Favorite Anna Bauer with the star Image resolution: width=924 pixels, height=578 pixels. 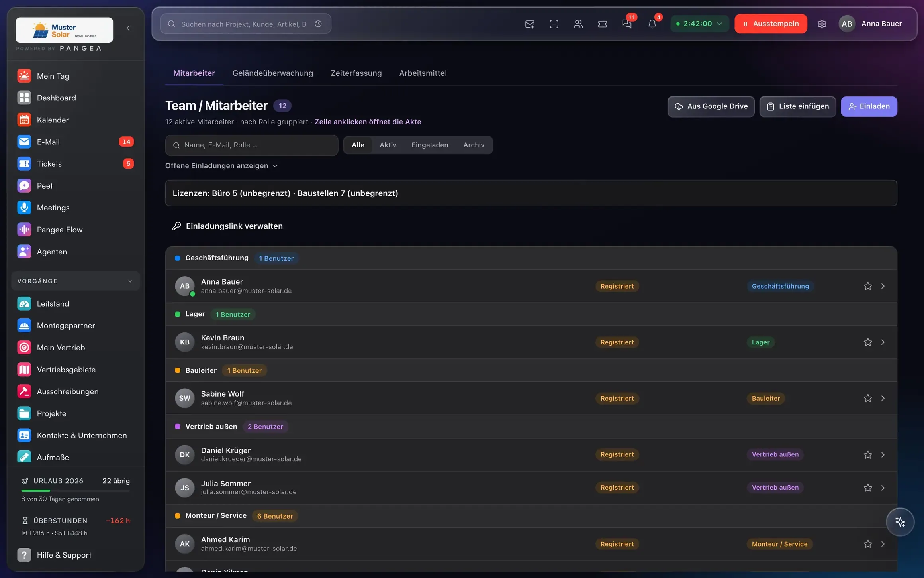pyautogui.click(x=868, y=286)
